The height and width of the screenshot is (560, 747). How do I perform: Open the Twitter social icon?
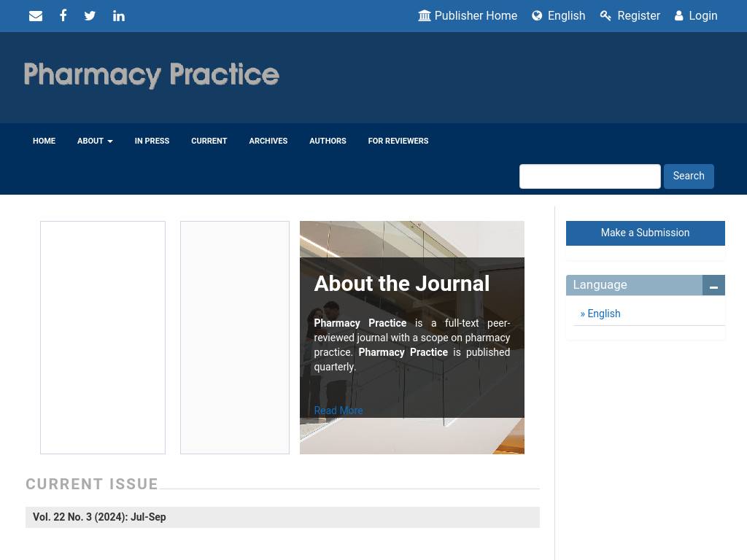(90, 16)
